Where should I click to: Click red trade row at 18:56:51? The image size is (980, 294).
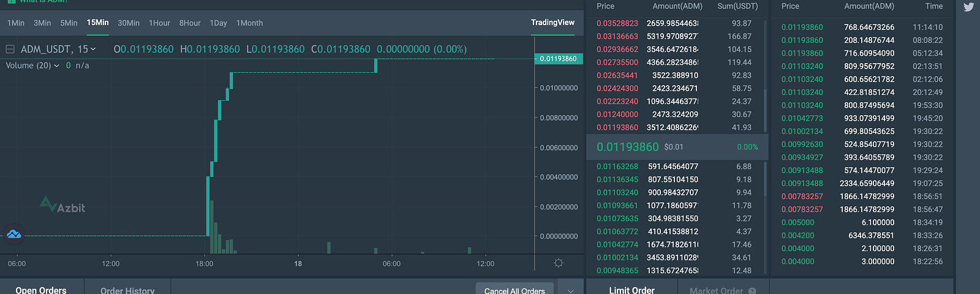862,197
